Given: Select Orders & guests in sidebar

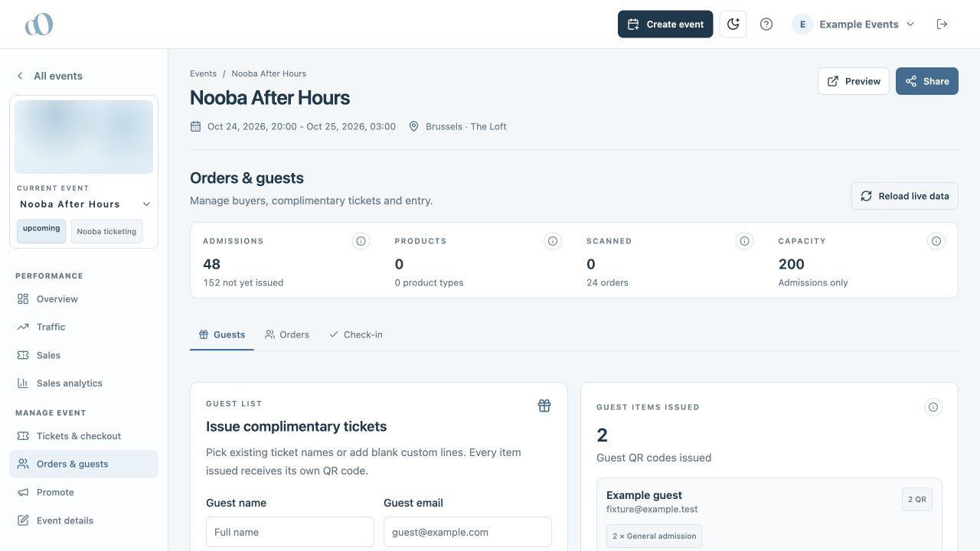Looking at the screenshot, I should 84,464.
